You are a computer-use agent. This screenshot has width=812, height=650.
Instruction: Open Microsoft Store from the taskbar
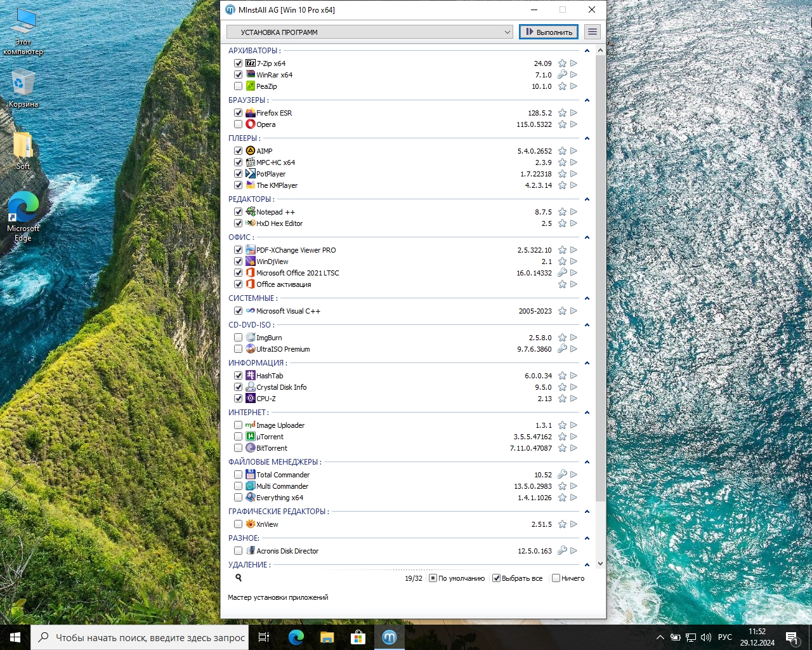(358, 637)
